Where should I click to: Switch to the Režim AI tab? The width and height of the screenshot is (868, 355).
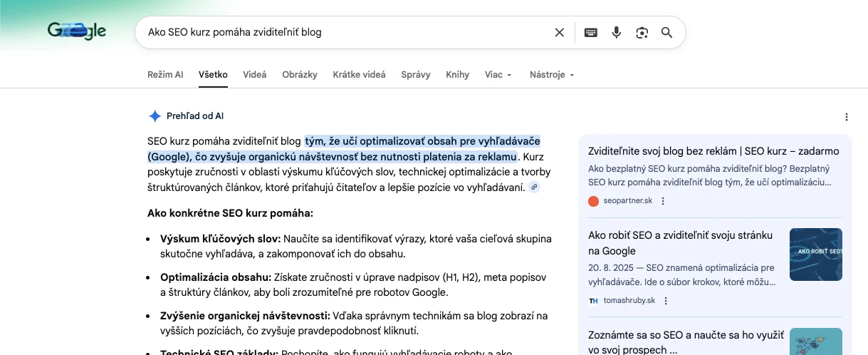coord(165,75)
